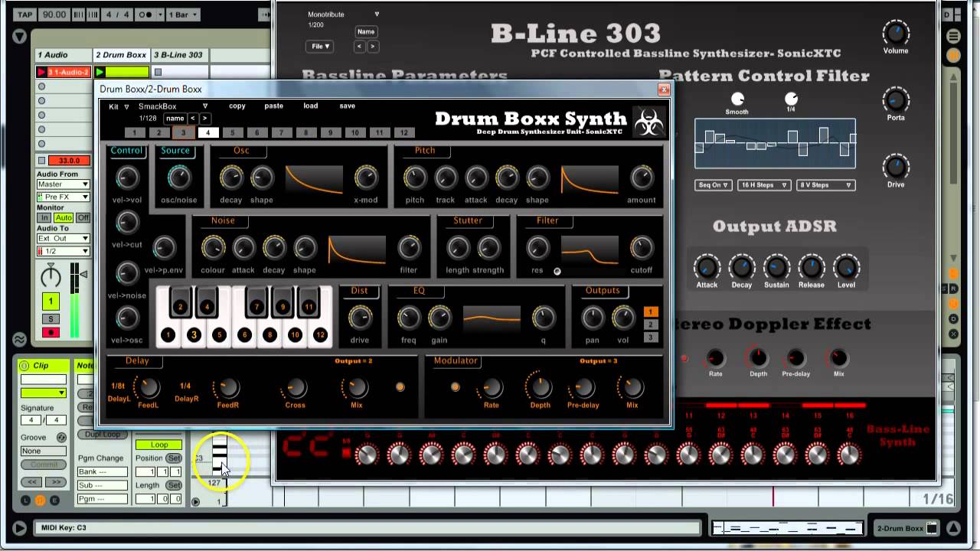Select drum pad tab 5
980x551 pixels.
[x=232, y=132]
